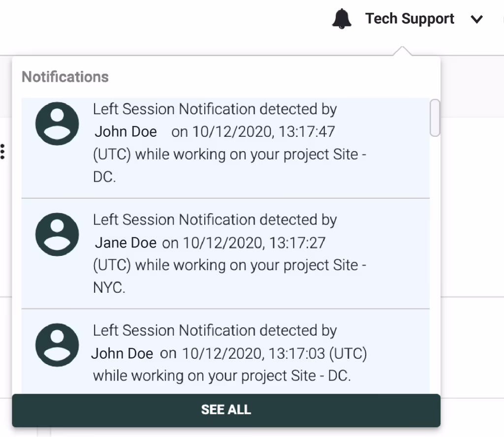
Task: Select John Doe name in third notification
Action: pos(122,353)
